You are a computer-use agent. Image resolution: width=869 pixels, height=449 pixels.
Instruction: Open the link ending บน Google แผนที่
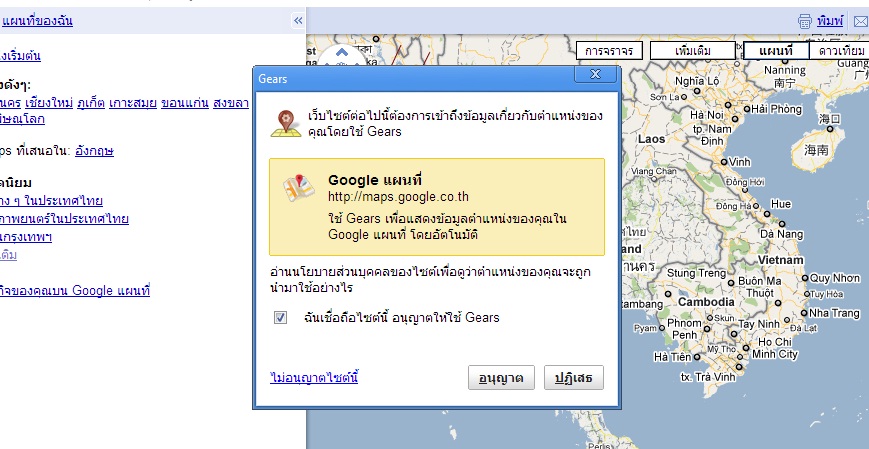[75, 290]
